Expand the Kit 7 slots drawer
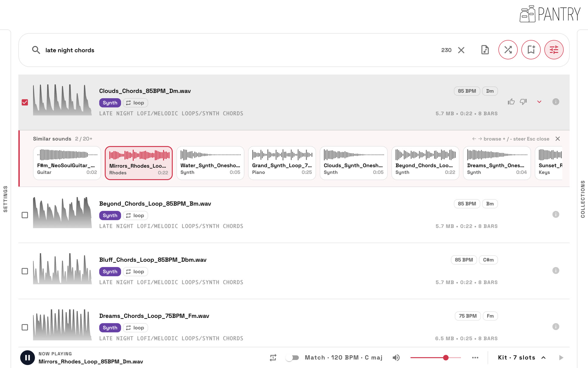This screenshot has width=588, height=368. pos(522,358)
